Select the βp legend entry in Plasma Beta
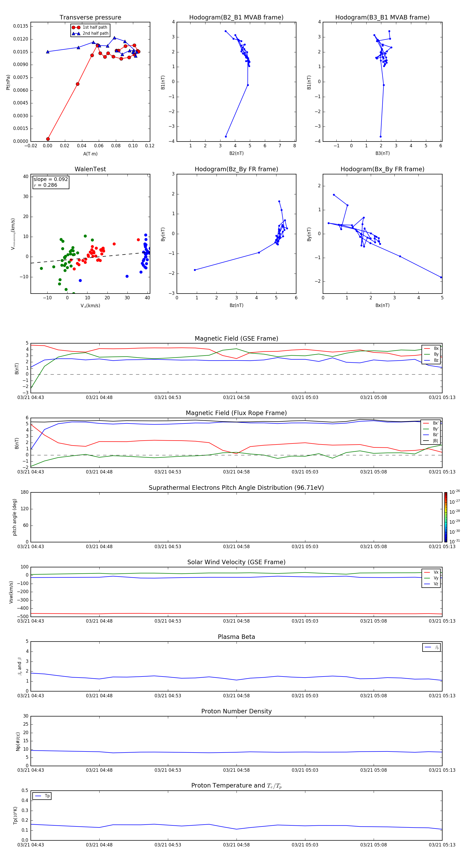Image resolution: width=473 pixels, height=868 pixels. click(x=431, y=647)
